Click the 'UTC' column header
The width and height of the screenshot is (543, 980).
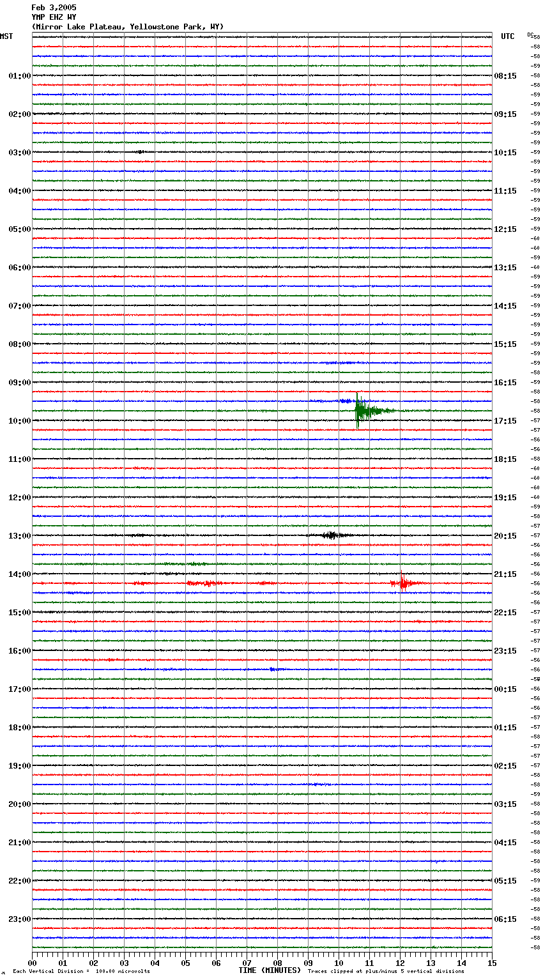tap(508, 36)
